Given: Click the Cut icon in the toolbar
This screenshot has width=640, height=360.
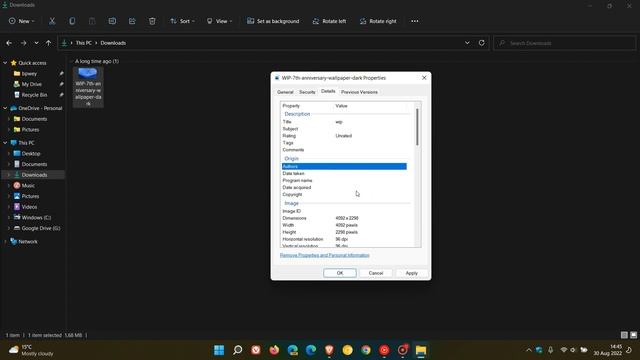Looking at the screenshot, I should click(x=52, y=21).
